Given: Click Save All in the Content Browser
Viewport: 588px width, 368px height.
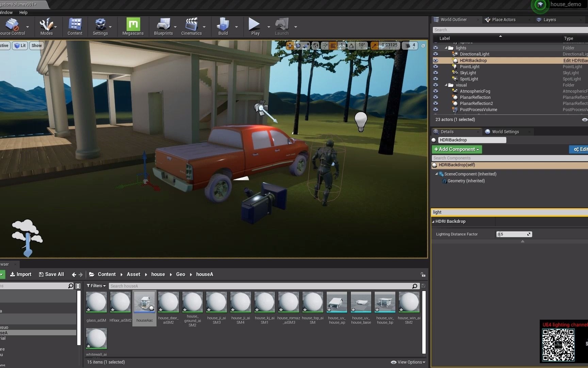Looking at the screenshot, I should pyautogui.click(x=51, y=274).
